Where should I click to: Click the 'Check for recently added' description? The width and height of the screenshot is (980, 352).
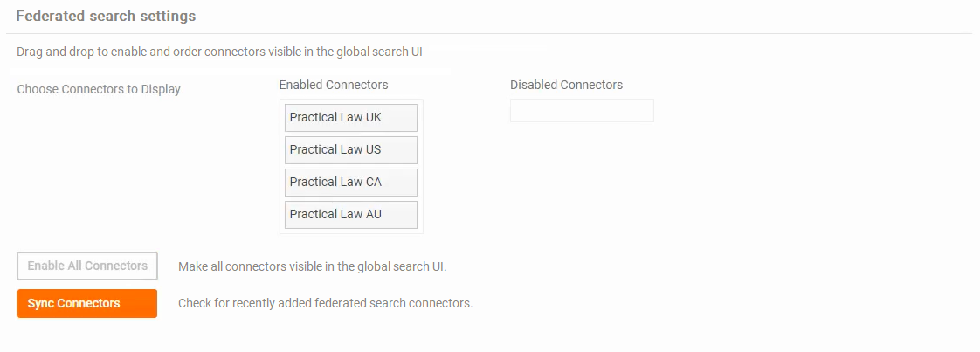pyautogui.click(x=325, y=304)
